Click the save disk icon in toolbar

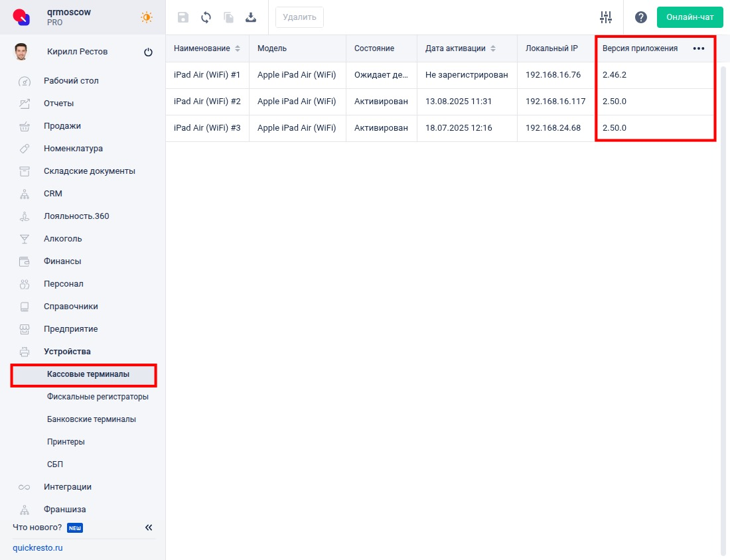coord(183,17)
